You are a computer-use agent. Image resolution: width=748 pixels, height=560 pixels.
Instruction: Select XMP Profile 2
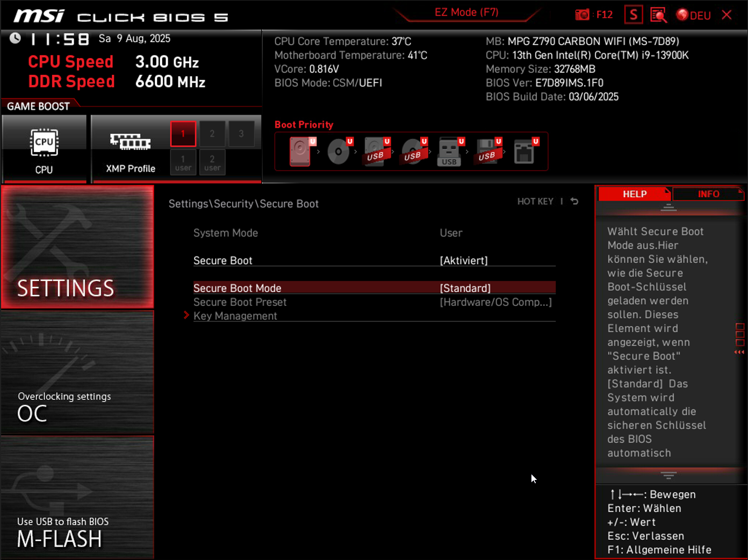pos(212,134)
